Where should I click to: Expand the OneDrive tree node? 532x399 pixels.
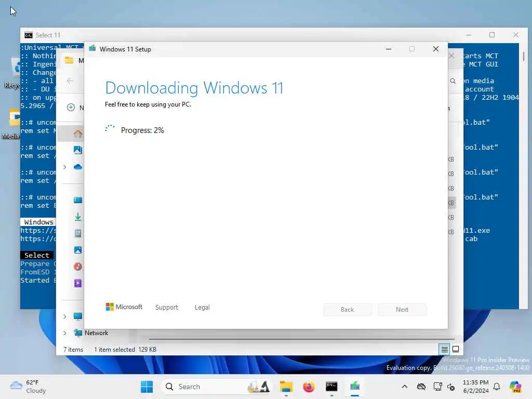tap(65, 167)
